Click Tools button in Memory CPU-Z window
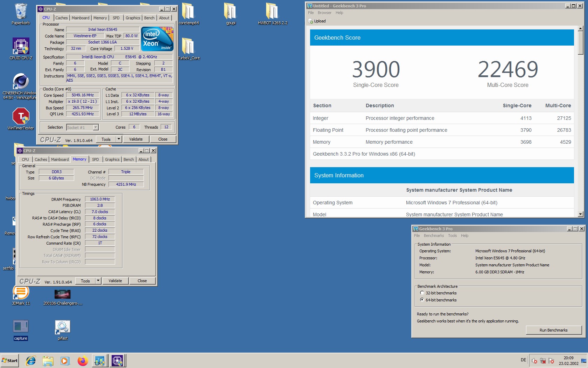The width and height of the screenshot is (588, 368). (85, 281)
